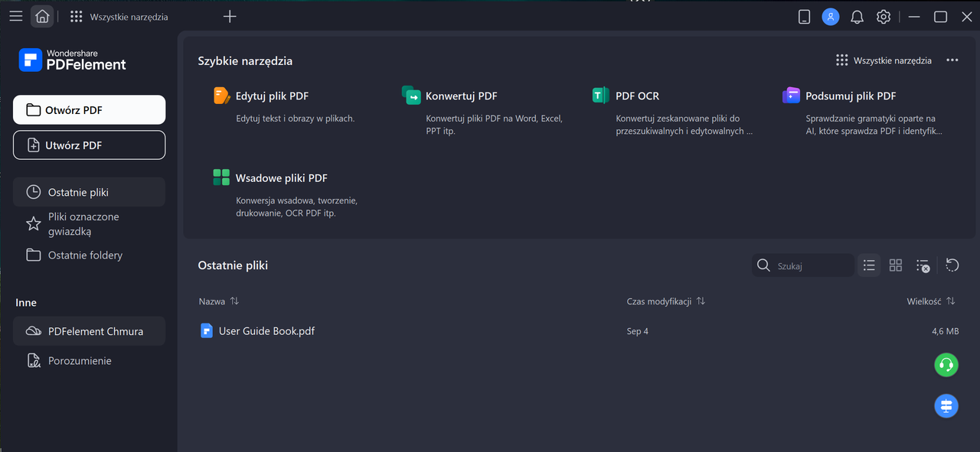Click the Konwertuj PDF title text
This screenshot has height=452, width=980.
pyautogui.click(x=462, y=96)
